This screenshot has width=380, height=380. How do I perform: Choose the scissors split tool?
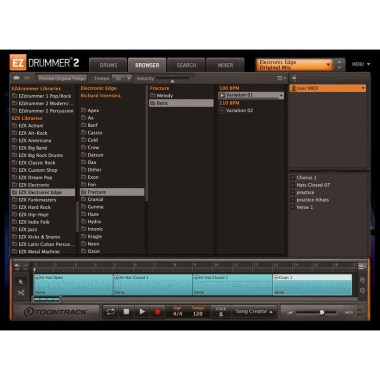point(21,293)
